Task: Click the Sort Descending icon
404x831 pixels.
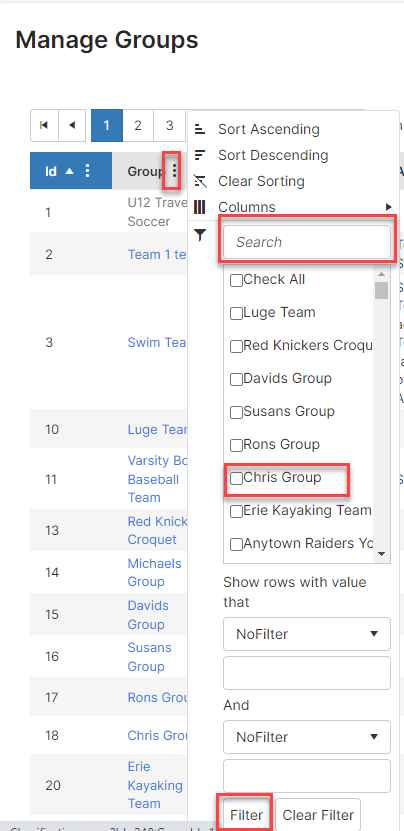Action: [200, 155]
